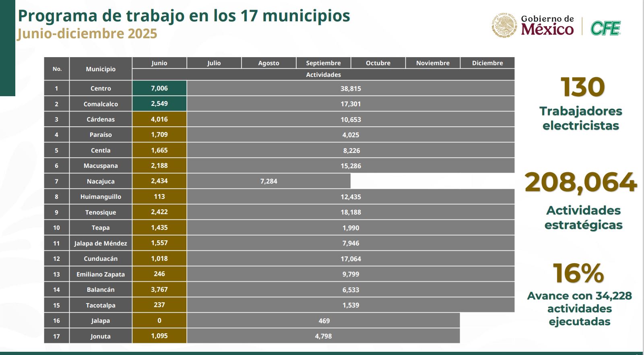Click the gold 4,016 cell for Cárdenas
Screen dimensions: 644x355
[159, 119]
